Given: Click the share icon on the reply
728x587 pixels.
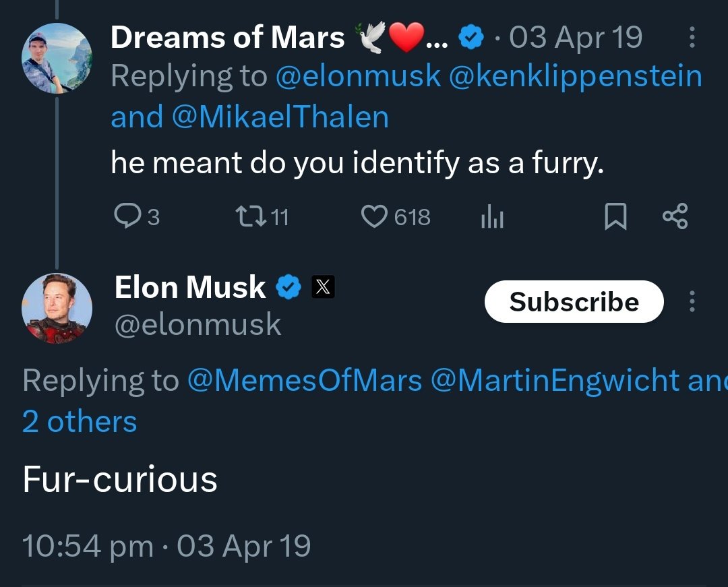Looking at the screenshot, I should pos(675,216).
